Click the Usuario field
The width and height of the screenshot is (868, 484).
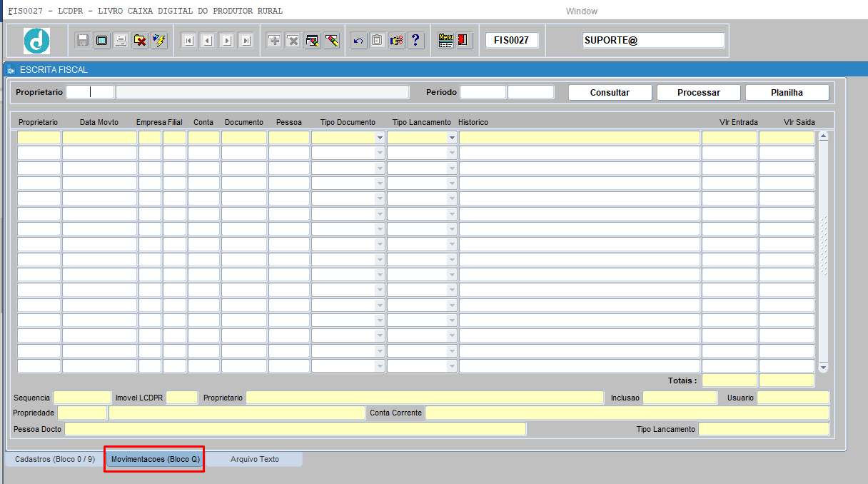click(x=793, y=398)
